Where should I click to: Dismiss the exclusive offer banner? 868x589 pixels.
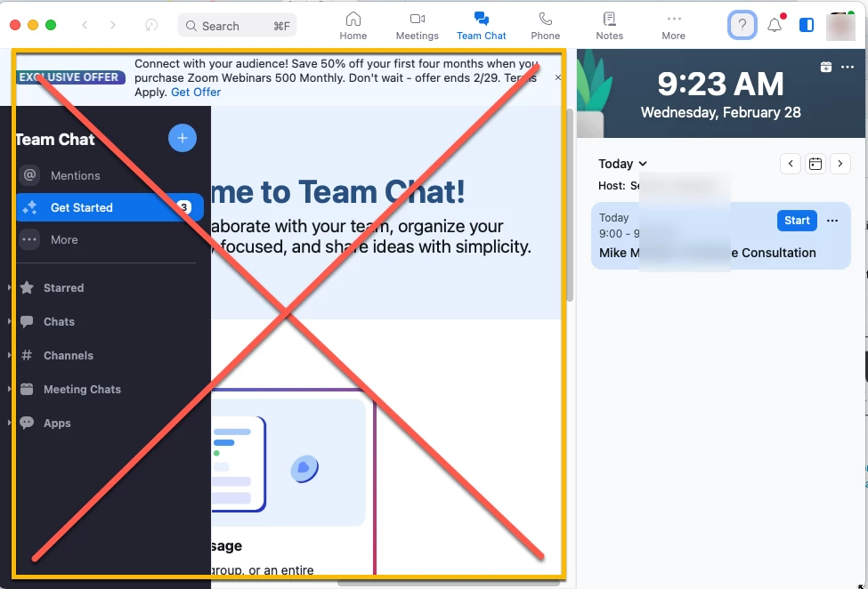tap(558, 77)
